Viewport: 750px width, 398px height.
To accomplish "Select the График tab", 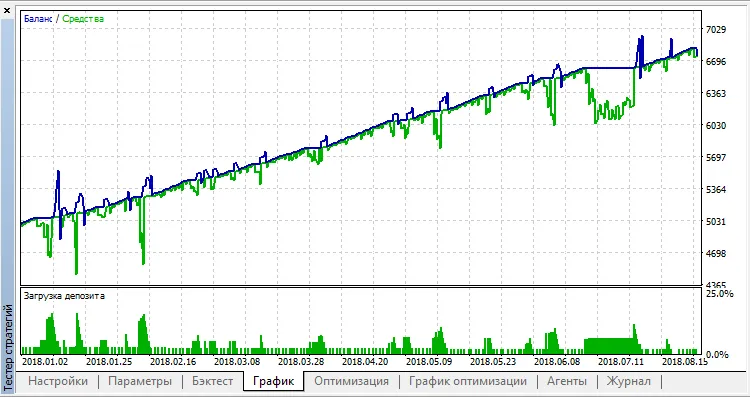I will 273,381.
